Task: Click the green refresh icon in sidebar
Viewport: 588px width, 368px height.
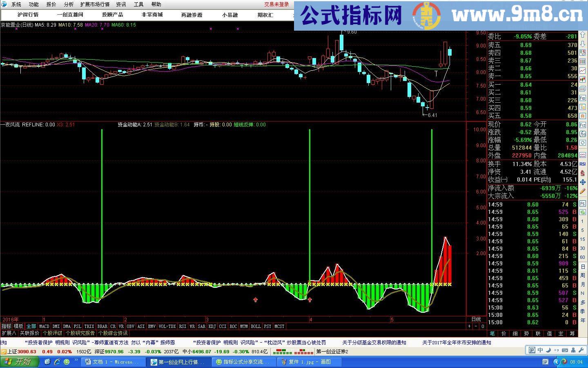Action: (x=582, y=212)
